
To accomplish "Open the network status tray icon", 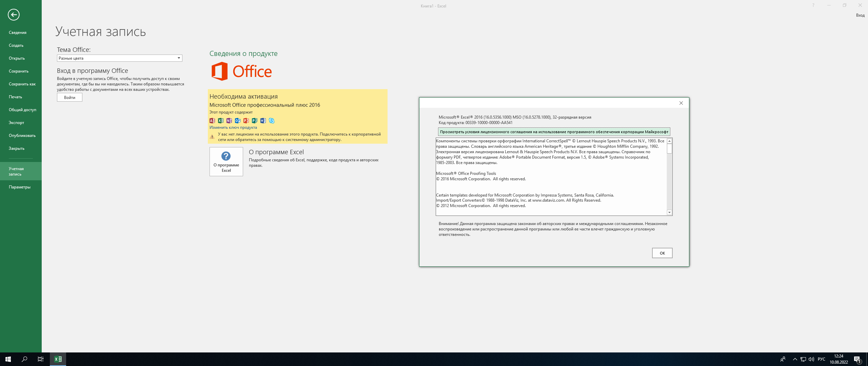I will tap(803, 359).
